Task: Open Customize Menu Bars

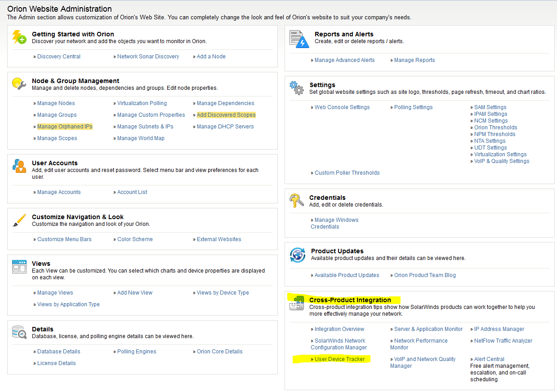Action: point(64,239)
